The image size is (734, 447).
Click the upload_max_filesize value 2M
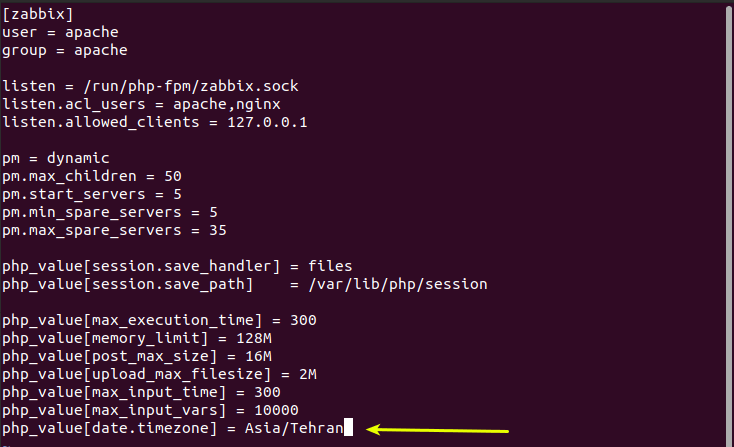308,374
